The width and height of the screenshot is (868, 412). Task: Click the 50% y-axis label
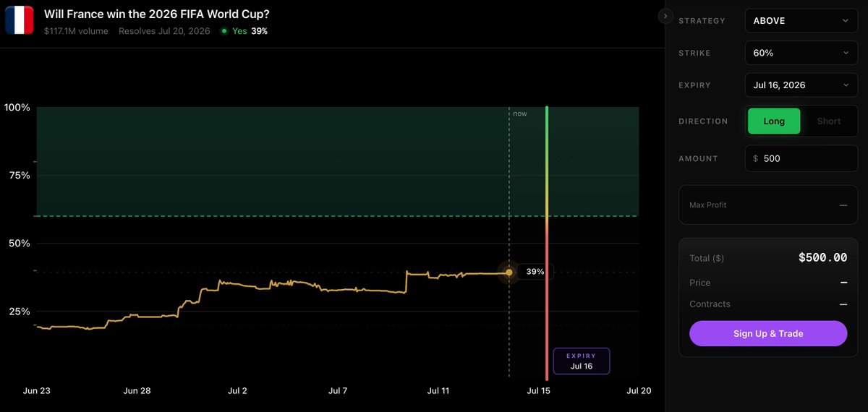click(20, 243)
